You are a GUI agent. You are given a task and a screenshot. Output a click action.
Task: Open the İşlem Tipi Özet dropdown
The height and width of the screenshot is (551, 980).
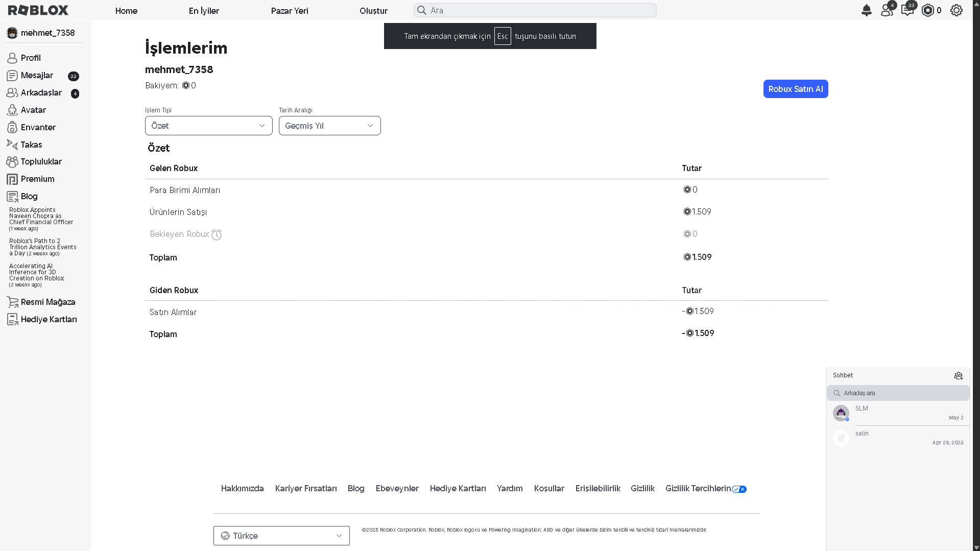coord(209,126)
